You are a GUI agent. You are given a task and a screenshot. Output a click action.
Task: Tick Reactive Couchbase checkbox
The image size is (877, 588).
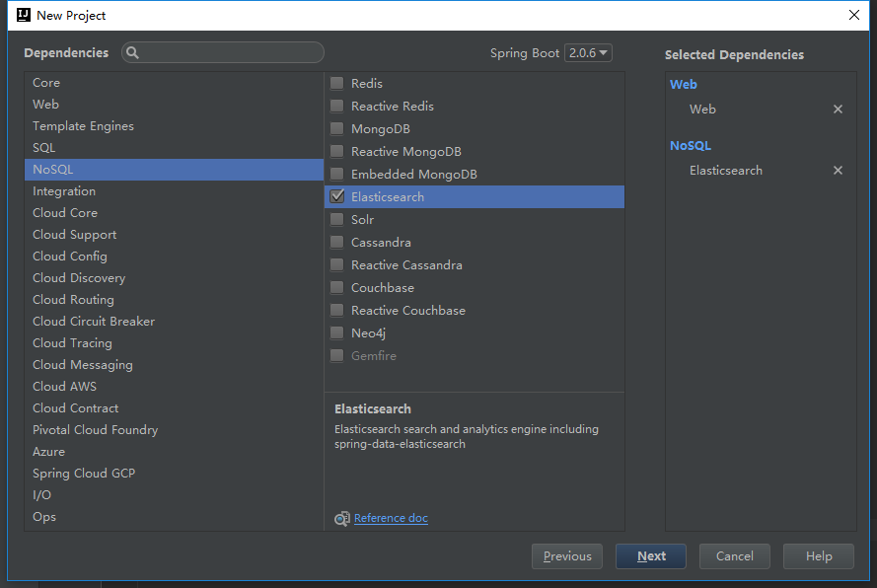click(336, 310)
